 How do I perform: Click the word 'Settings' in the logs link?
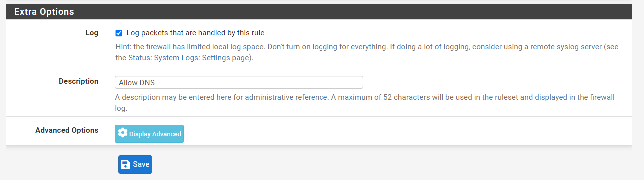216,58
